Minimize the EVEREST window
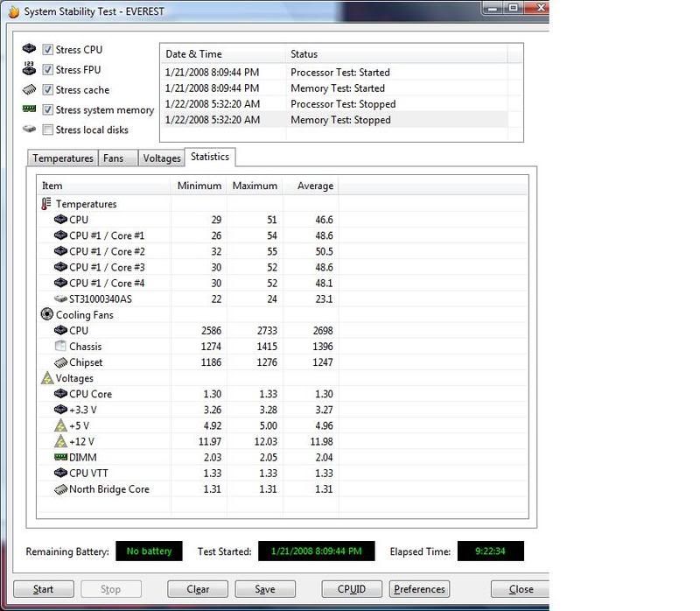The height and width of the screenshot is (611, 700). point(493,8)
